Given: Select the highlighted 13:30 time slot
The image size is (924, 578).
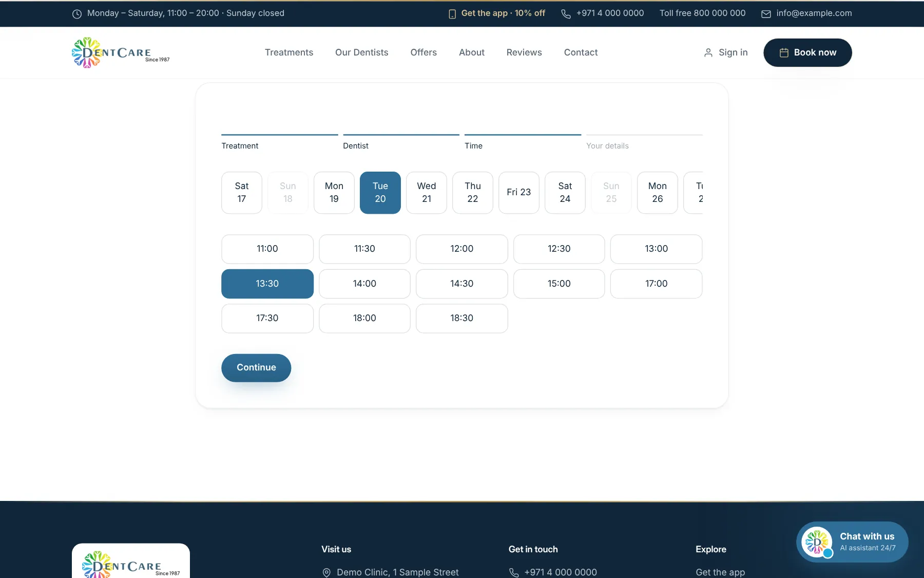Looking at the screenshot, I should (x=267, y=284).
